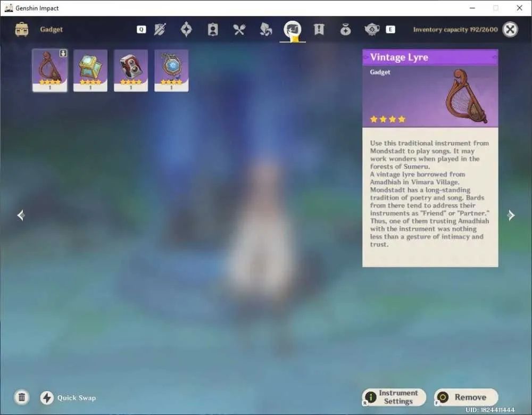The image size is (532, 415).
Task: Go to previous inventory category with left arrow
Action: pos(21,215)
